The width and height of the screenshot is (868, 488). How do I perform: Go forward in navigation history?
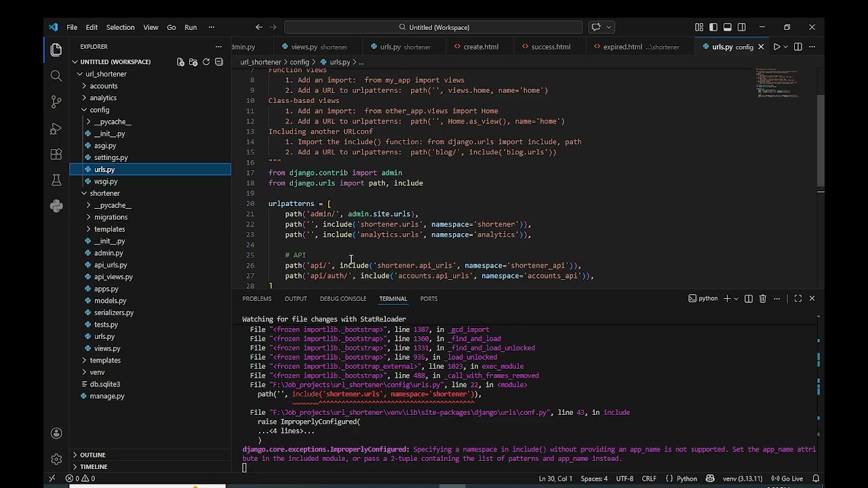[273, 27]
